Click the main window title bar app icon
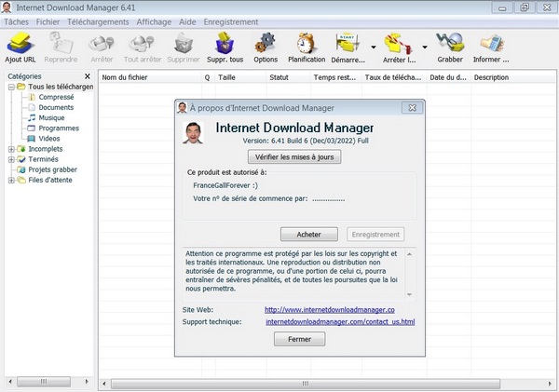This screenshot has width=559, height=392. pyautogui.click(x=7, y=7)
